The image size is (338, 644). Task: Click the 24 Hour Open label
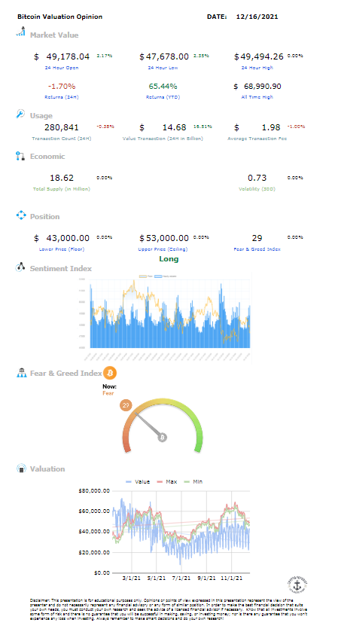click(x=62, y=68)
